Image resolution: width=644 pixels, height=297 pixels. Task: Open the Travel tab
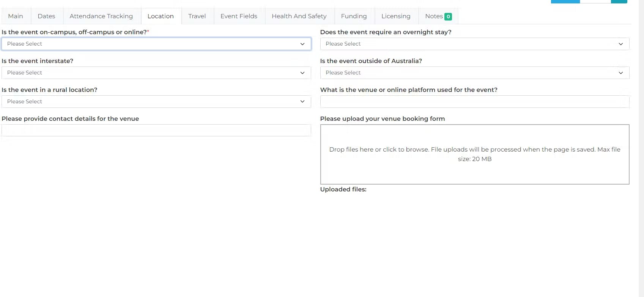(197, 16)
